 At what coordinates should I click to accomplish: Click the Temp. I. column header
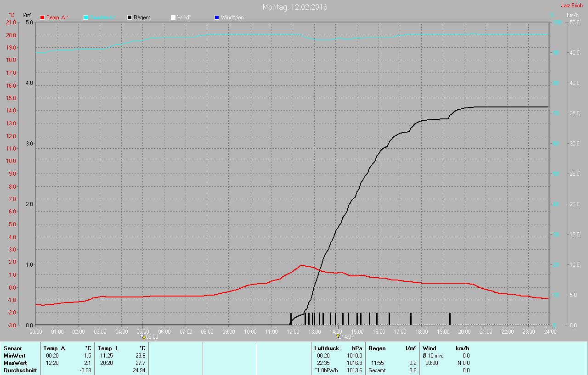[x=108, y=348]
